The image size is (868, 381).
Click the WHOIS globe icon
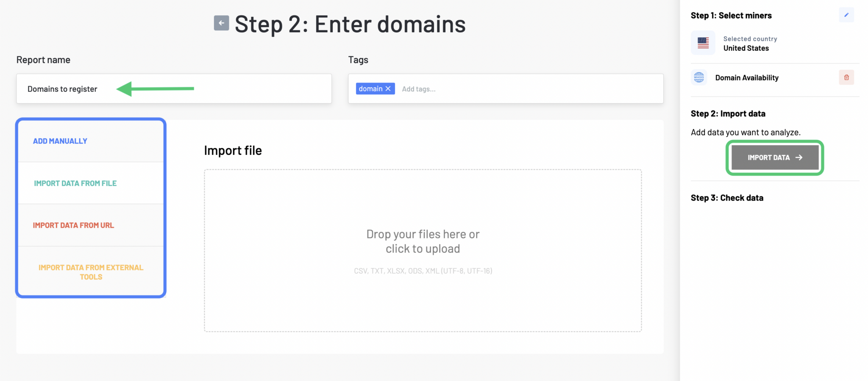click(698, 77)
